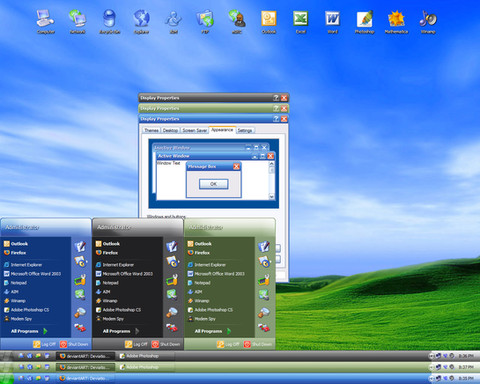Select the Screen Saver tab
Viewport: 480px width, 384px height.
click(x=195, y=130)
